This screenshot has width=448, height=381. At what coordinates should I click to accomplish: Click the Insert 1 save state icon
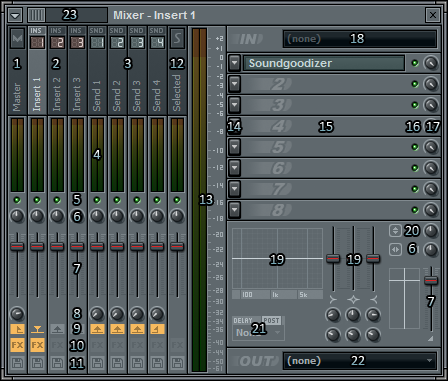37,363
